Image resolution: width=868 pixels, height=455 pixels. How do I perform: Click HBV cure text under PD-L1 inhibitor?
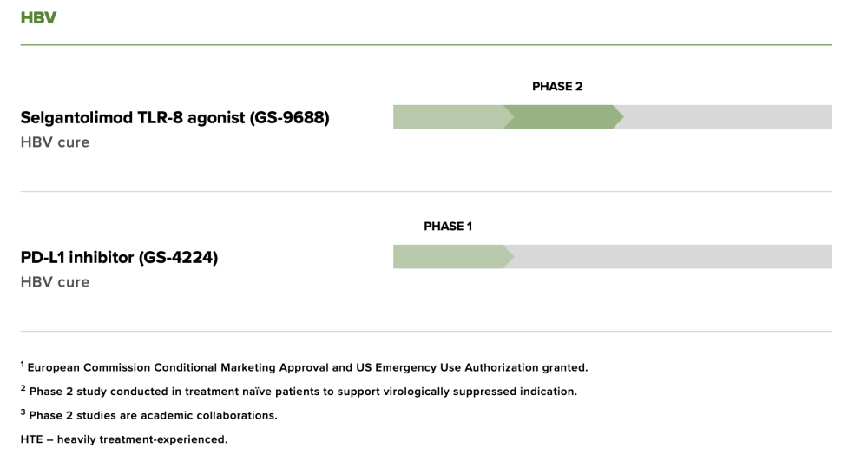[55, 282]
